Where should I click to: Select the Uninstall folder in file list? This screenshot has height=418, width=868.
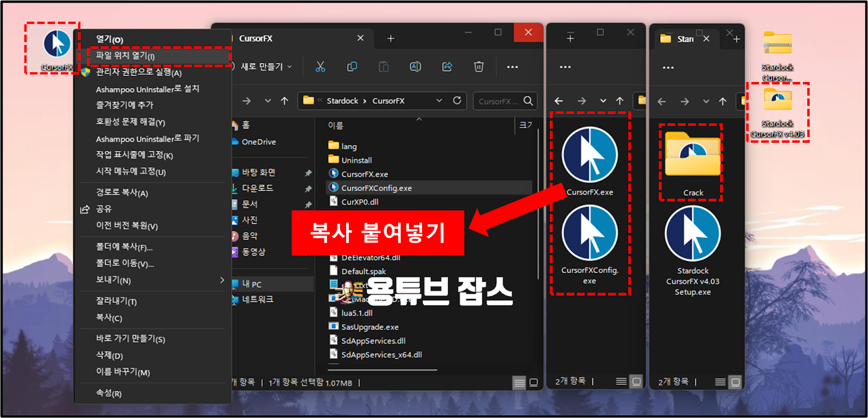coord(350,160)
